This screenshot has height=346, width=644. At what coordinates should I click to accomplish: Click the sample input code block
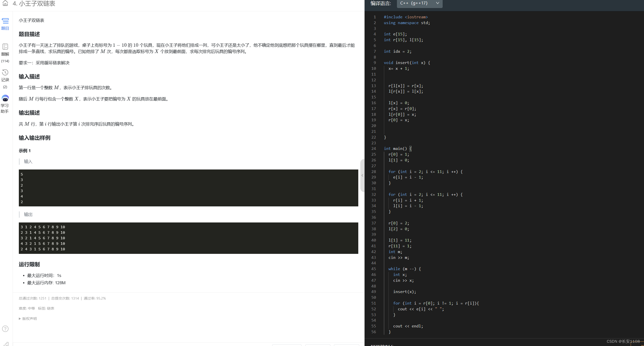coord(188,188)
